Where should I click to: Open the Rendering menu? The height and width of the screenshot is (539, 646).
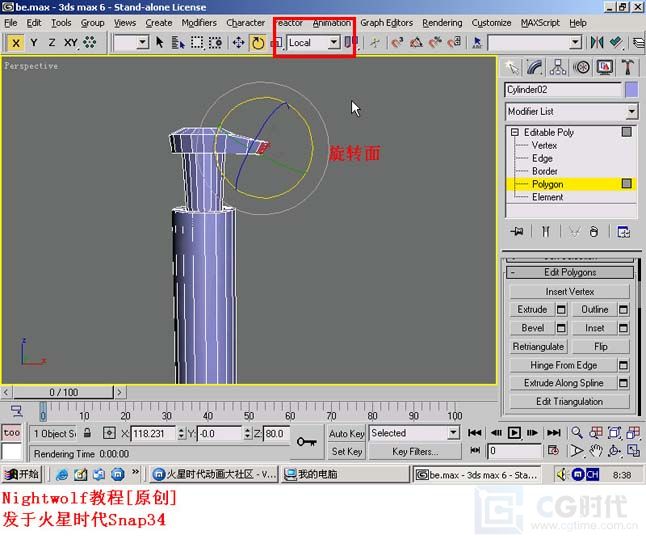[x=442, y=23]
